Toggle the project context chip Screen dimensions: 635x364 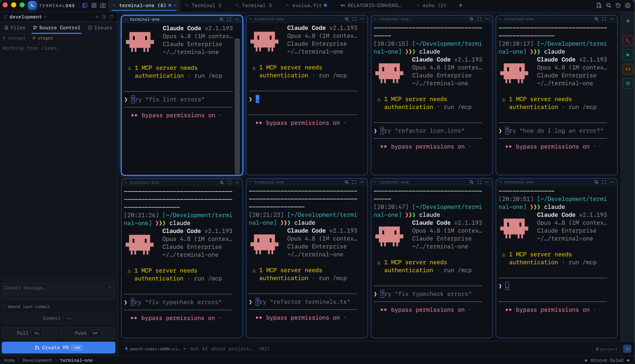[606, 349]
